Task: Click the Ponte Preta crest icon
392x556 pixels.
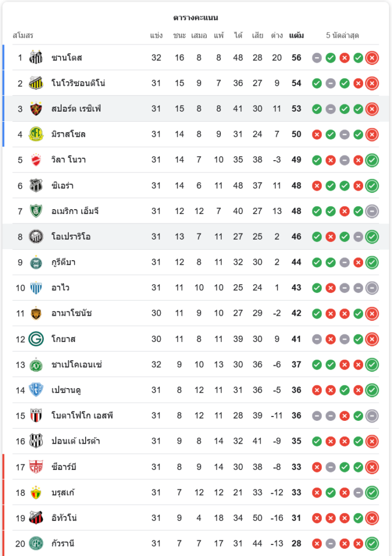Action: tap(36, 441)
